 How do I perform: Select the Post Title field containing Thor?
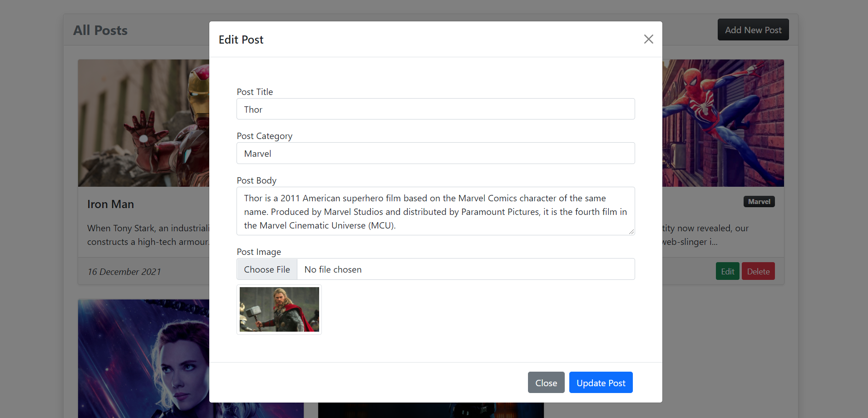point(435,109)
